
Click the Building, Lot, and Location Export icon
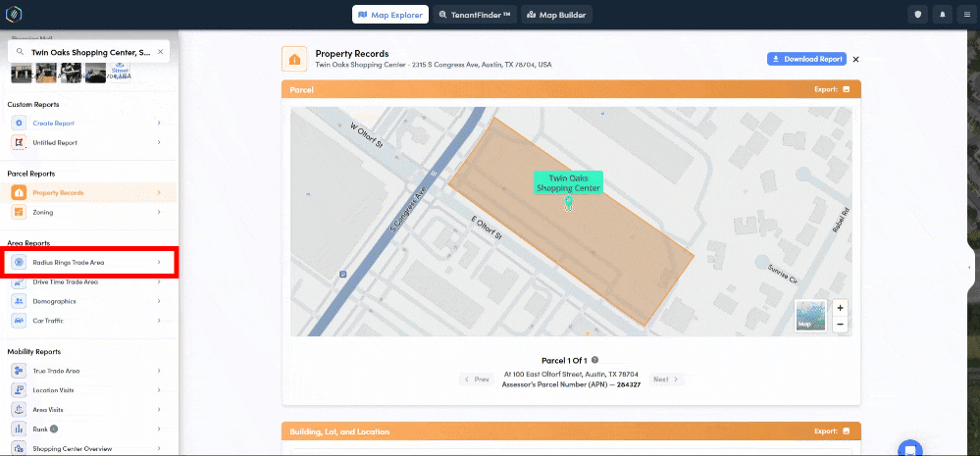pyautogui.click(x=847, y=431)
